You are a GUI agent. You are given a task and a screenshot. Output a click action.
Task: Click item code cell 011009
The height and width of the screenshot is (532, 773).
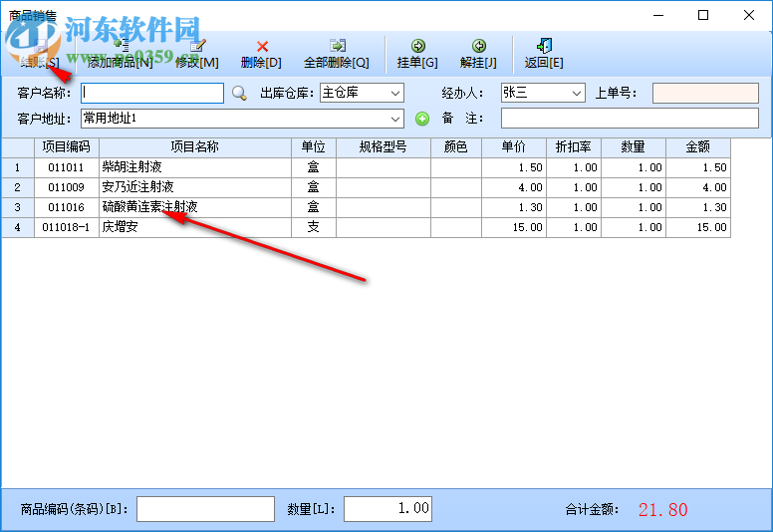click(67, 187)
